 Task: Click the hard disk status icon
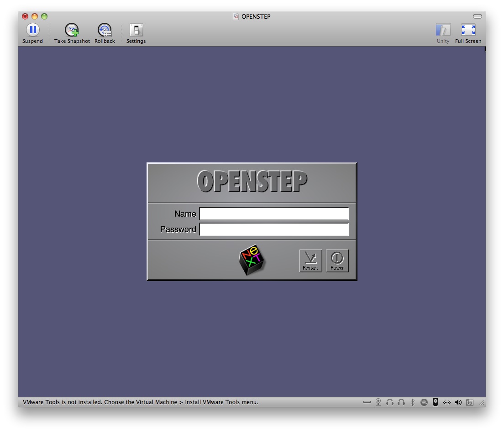click(x=436, y=402)
